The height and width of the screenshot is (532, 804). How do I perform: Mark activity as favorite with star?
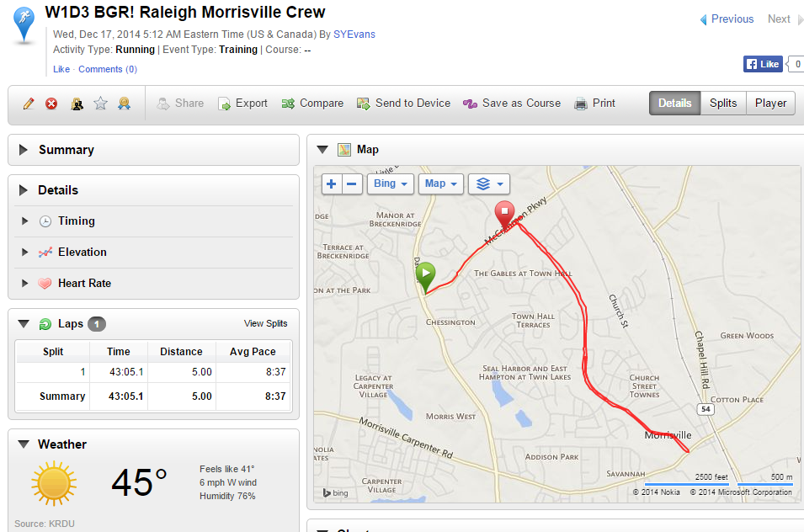click(x=101, y=104)
